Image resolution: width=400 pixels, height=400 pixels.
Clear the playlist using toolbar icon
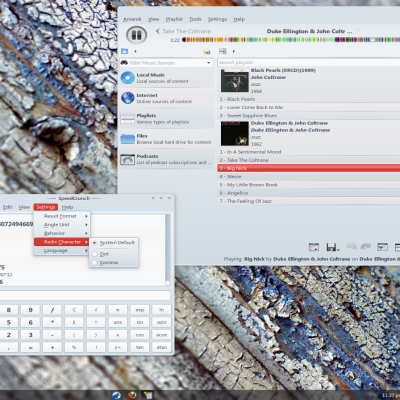[x=314, y=247]
